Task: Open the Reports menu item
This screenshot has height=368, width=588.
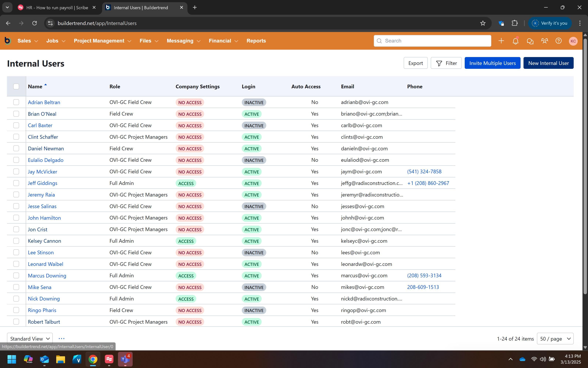Action: click(x=256, y=41)
